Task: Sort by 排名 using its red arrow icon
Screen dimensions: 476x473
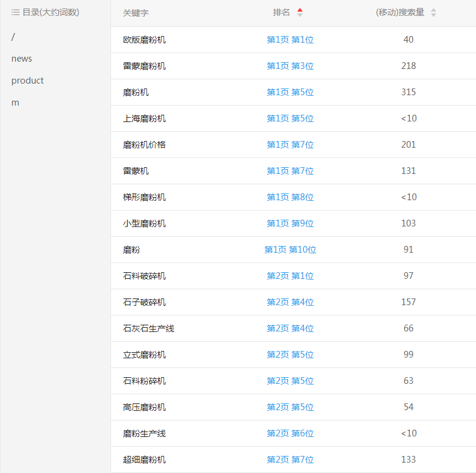Action: [x=300, y=13]
